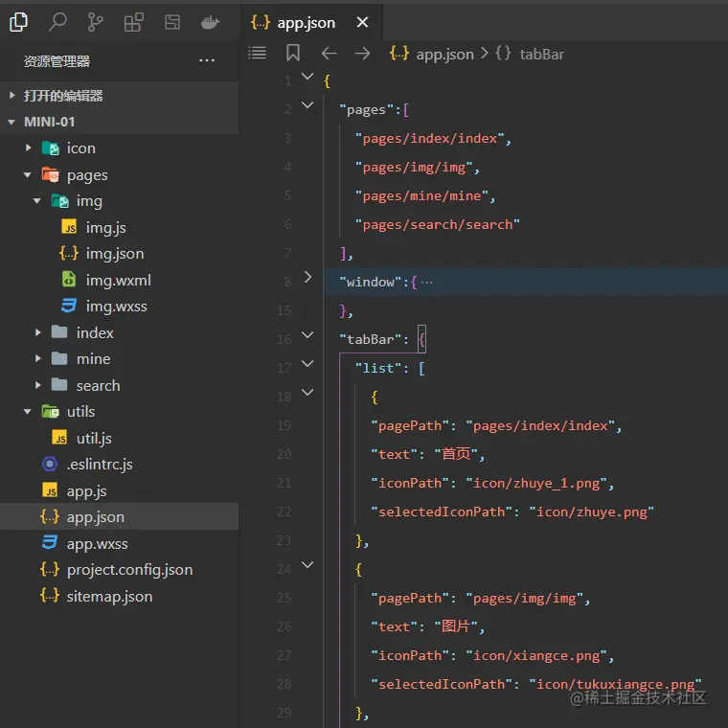Navigate back with the left arrow
This screenshot has width=728, height=728.
pos(329,54)
